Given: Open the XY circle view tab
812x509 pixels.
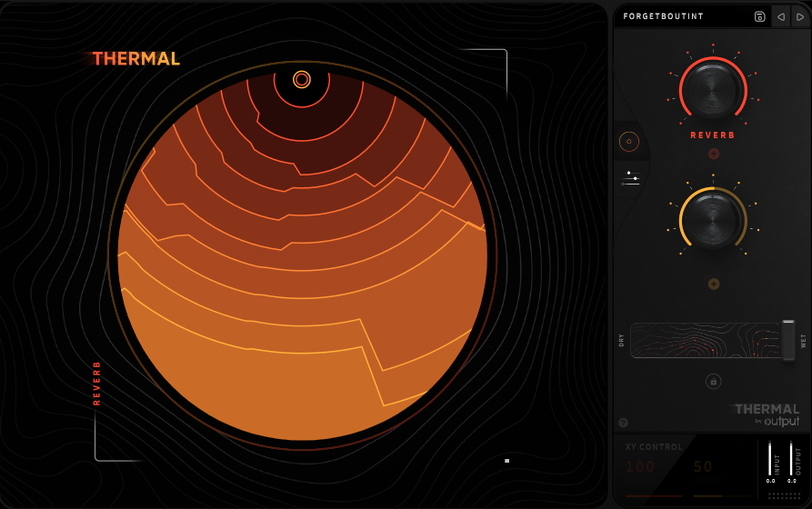Looking at the screenshot, I should [x=628, y=142].
